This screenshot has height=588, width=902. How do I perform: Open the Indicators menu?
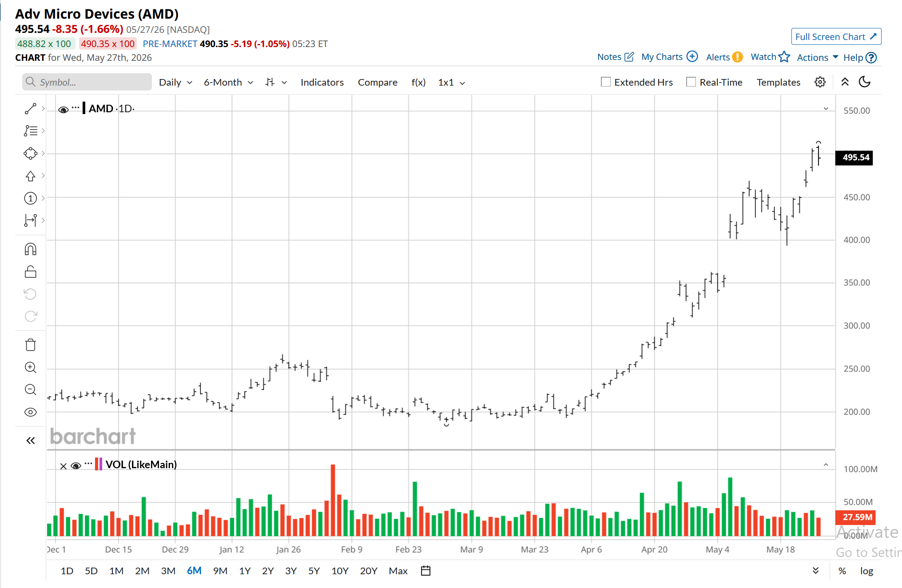tap(322, 83)
